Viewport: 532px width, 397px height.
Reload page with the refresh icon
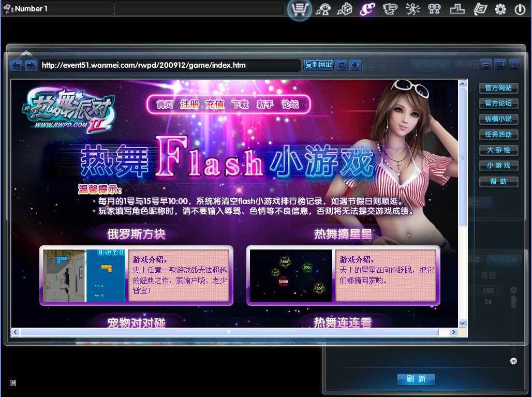[x=342, y=65]
